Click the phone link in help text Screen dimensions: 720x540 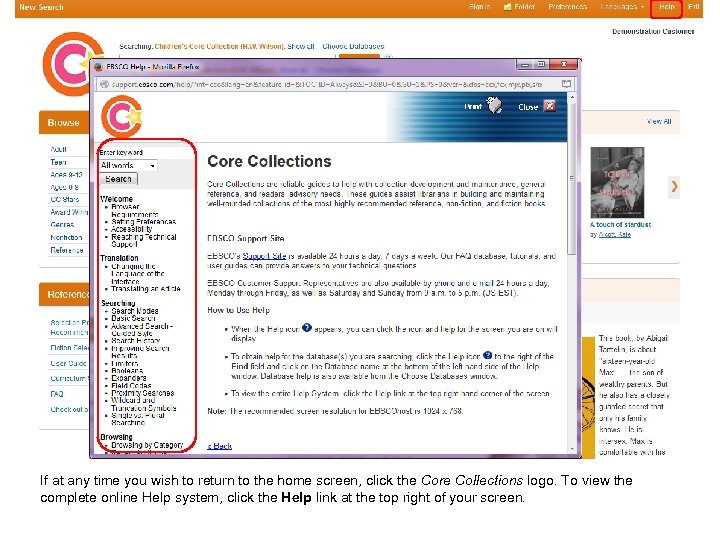pos(444,283)
